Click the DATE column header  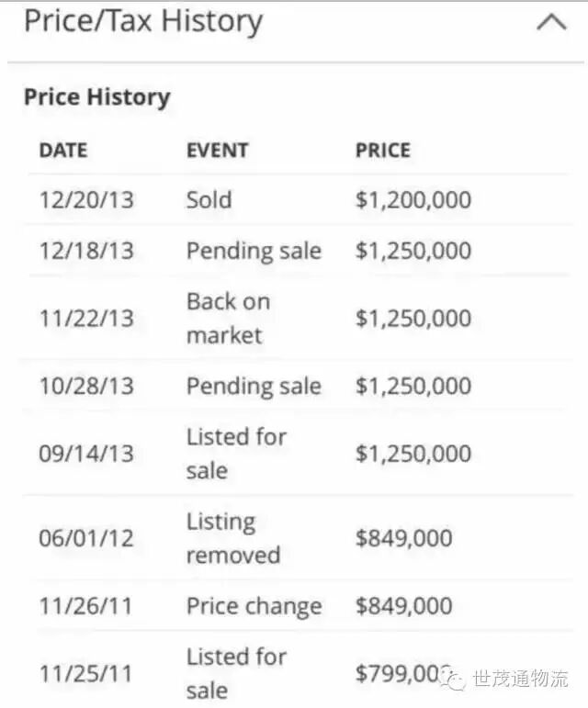tap(63, 151)
